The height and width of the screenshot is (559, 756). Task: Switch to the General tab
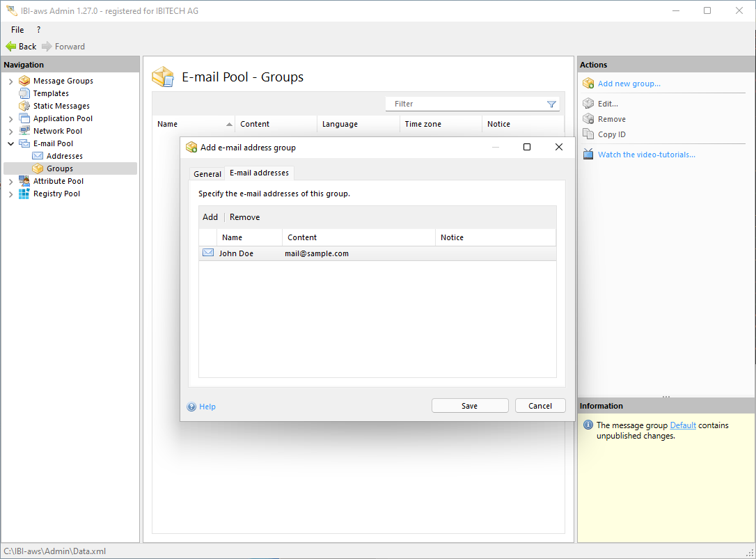(x=207, y=174)
